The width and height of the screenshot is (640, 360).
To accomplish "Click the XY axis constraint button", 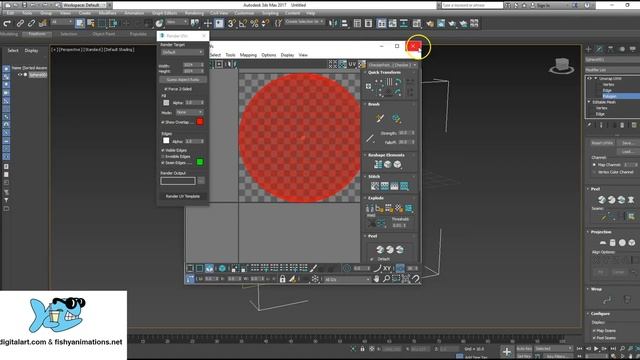I will click(x=387, y=268).
